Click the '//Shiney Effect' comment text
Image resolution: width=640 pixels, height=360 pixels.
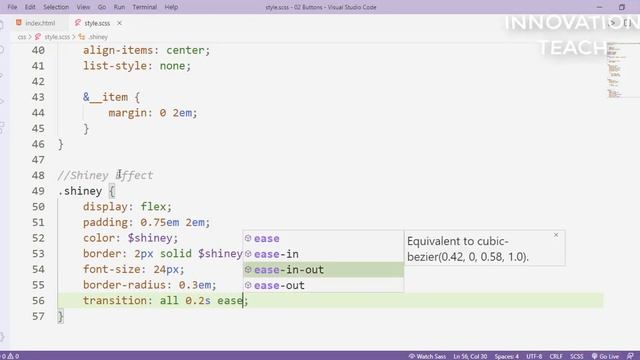tap(105, 176)
